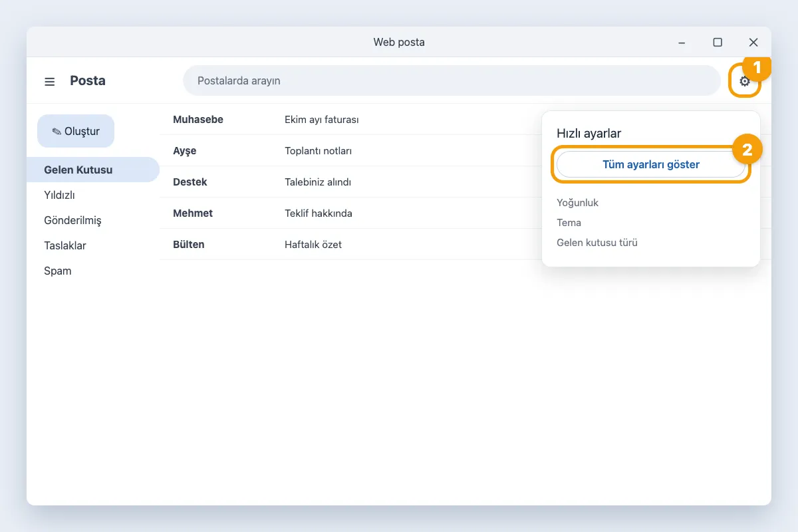The height and width of the screenshot is (532, 798).
Task: Open Bülten mail Haftalık özet
Action: (465, 245)
